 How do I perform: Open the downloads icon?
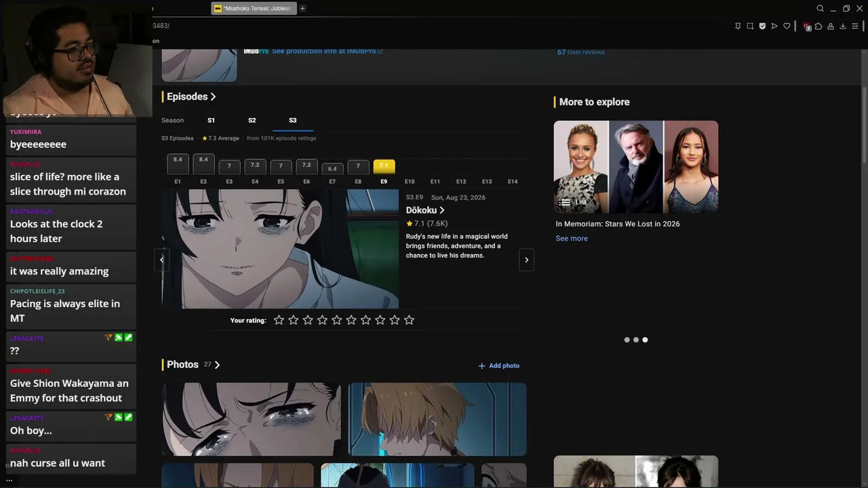click(x=843, y=26)
